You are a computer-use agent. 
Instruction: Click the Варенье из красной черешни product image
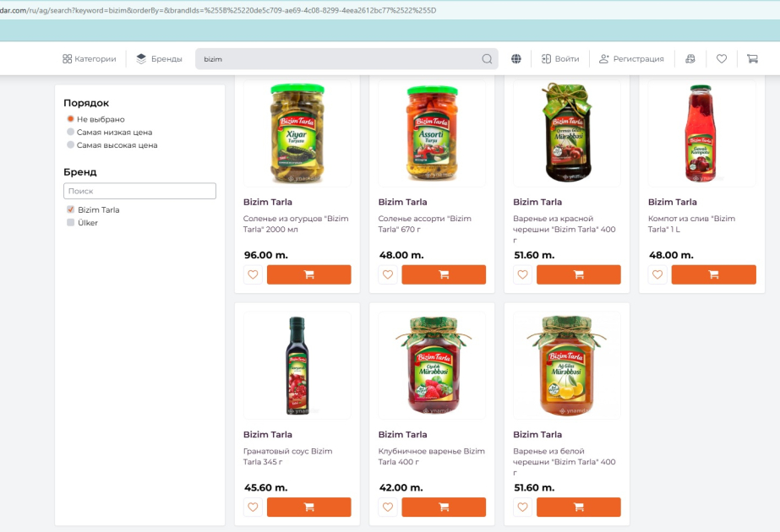click(x=565, y=133)
